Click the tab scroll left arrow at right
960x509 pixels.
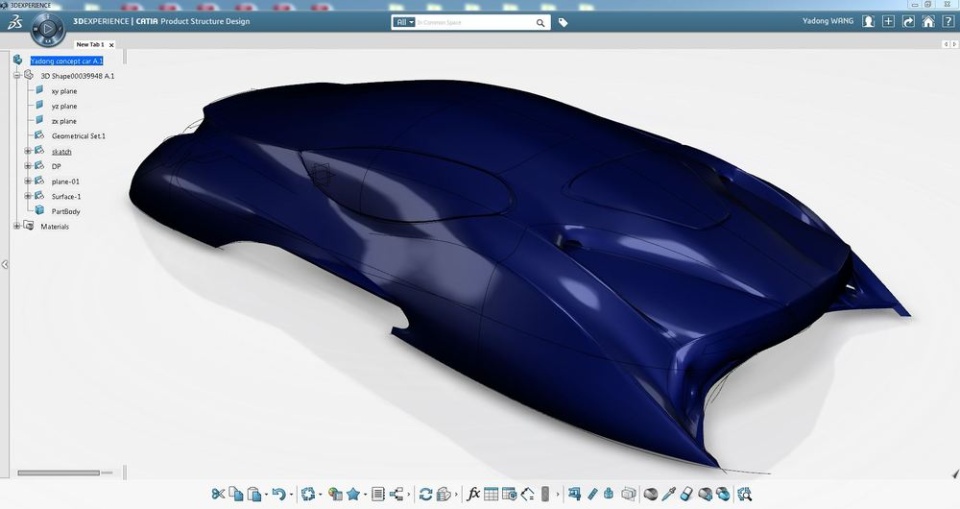[x=945, y=44]
